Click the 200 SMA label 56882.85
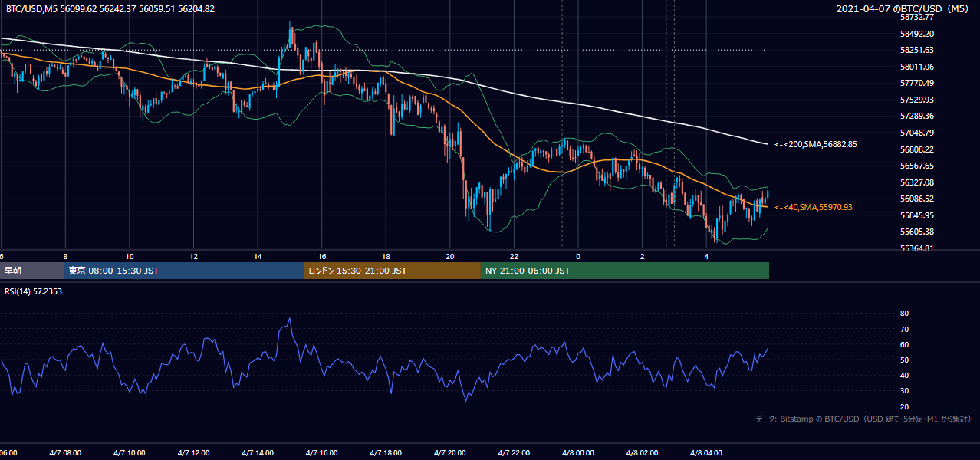The width and height of the screenshot is (980, 460). point(815,144)
